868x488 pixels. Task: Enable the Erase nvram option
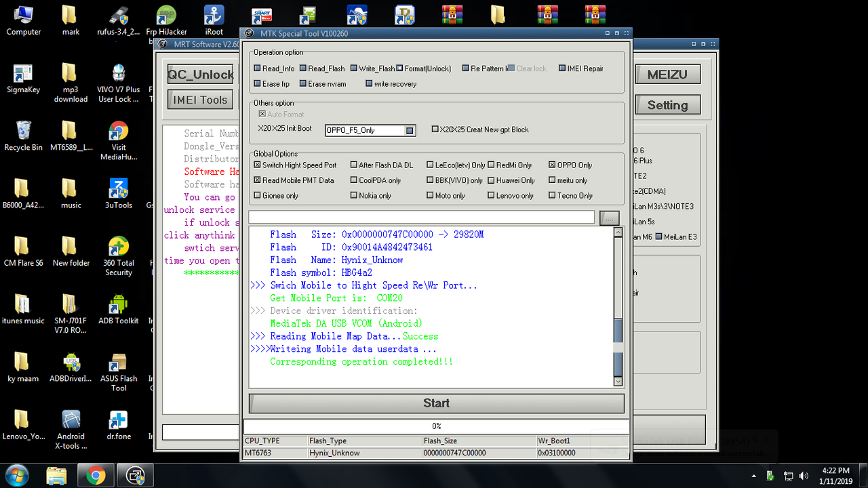pos(303,84)
